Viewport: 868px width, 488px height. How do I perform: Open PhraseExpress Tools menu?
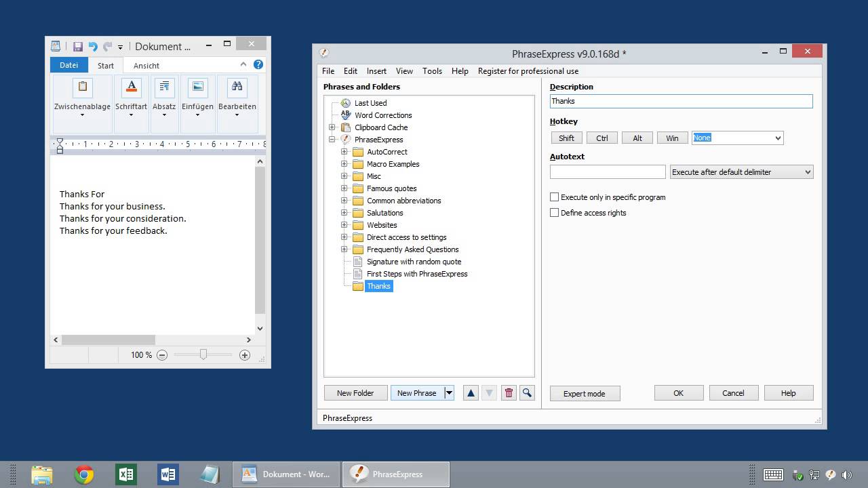coord(432,71)
